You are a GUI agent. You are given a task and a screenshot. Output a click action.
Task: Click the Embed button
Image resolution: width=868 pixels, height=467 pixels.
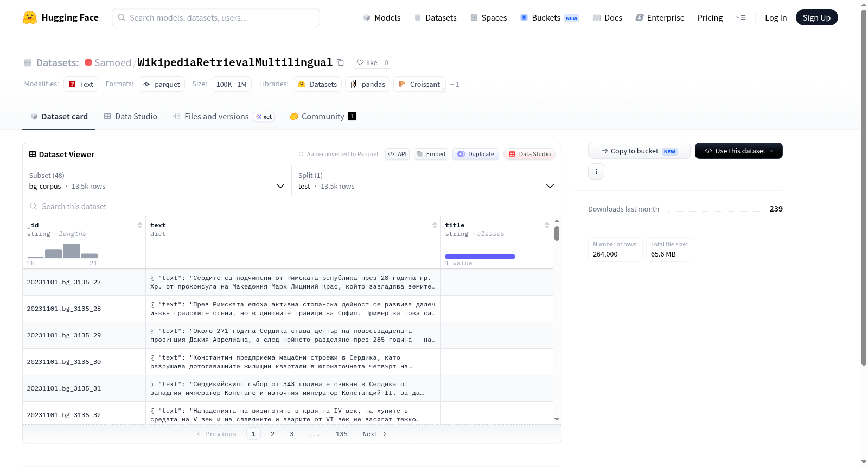tap(431, 154)
